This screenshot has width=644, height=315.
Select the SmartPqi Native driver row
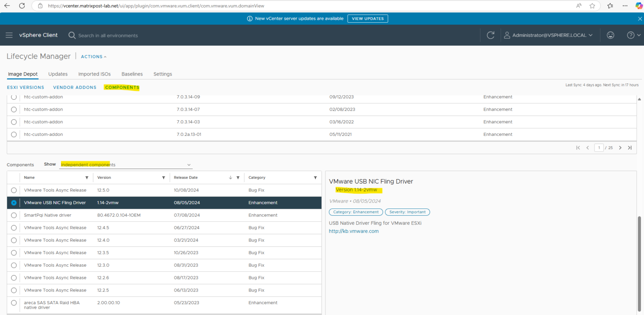click(x=13, y=215)
